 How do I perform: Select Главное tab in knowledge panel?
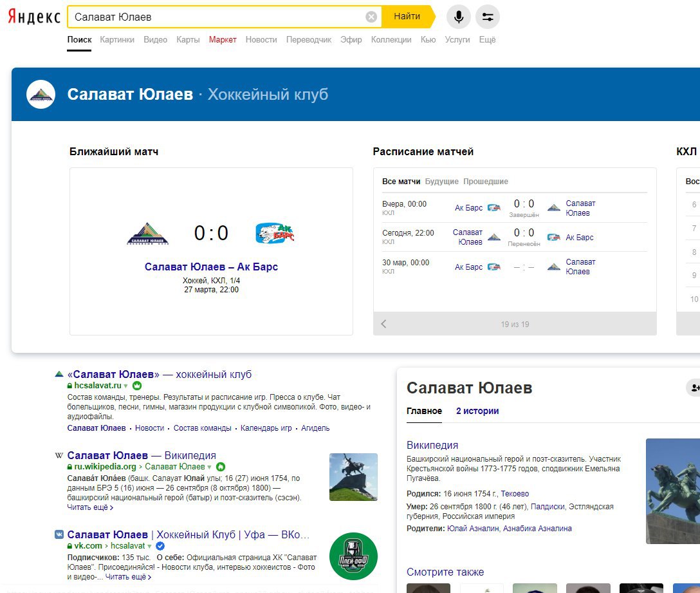click(424, 411)
